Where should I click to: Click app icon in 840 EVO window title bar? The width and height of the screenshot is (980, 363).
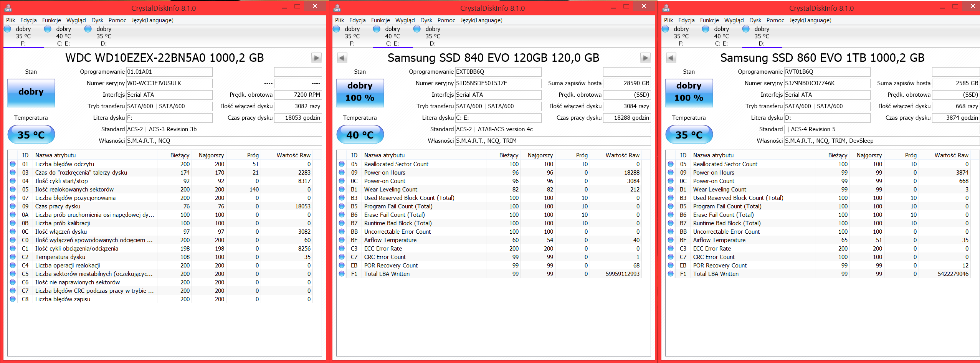tap(337, 8)
